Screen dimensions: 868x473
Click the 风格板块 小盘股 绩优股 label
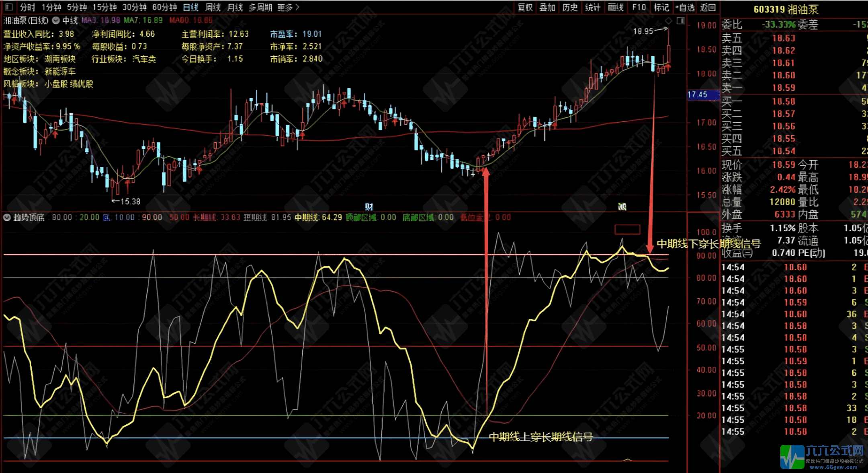click(49, 84)
